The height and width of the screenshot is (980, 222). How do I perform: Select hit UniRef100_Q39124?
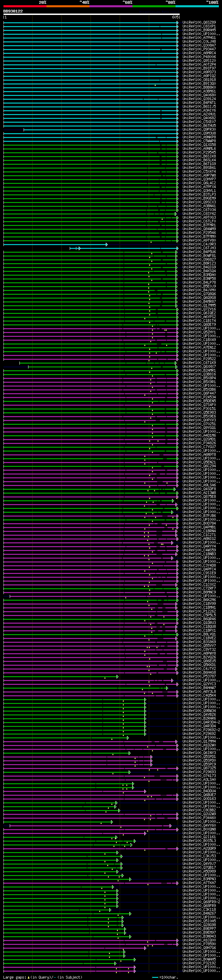click(199, 99)
